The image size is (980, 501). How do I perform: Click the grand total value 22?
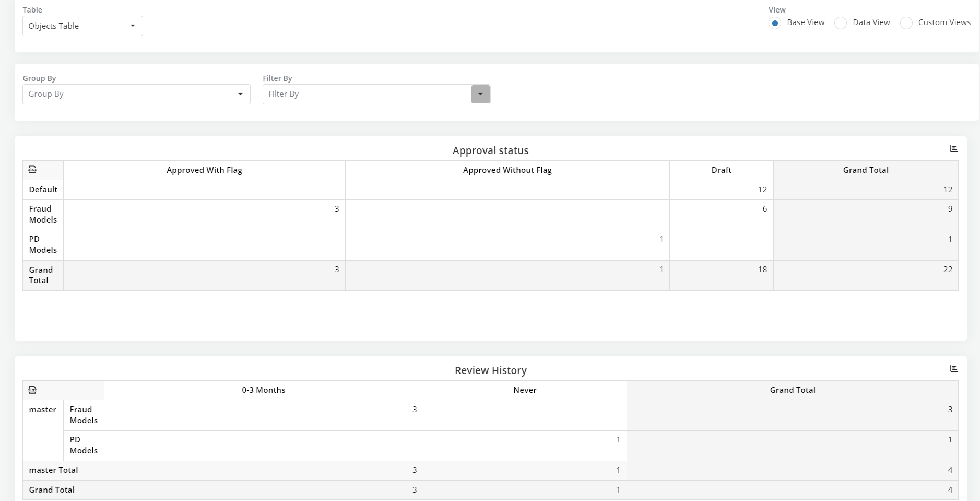[x=947, y=270]
